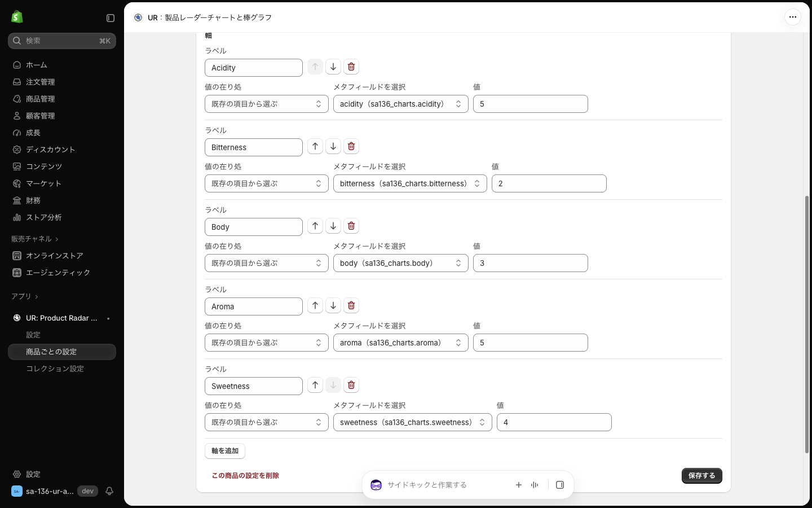Delete the Sweetness axis
This screenshot has width=812, height=508.
coord(351,385)
